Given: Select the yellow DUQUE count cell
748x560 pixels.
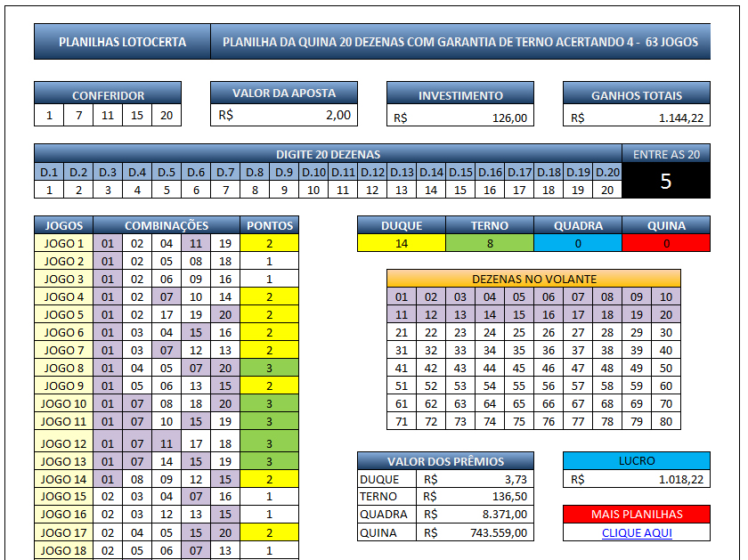Looking at the screenshot, I should tap(401, 243).
